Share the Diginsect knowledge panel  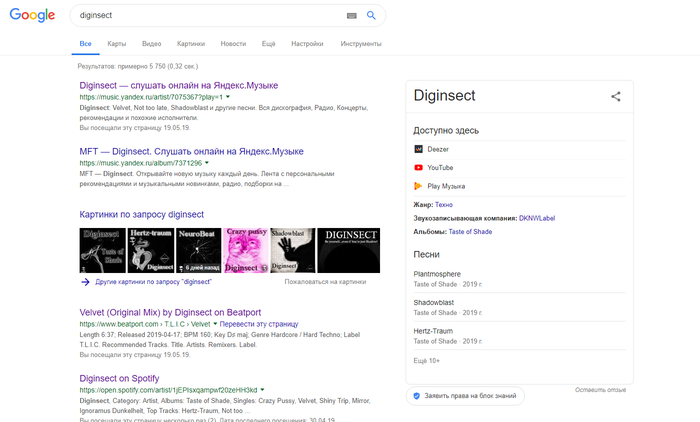pyautogui.click(x=616, y=97)
